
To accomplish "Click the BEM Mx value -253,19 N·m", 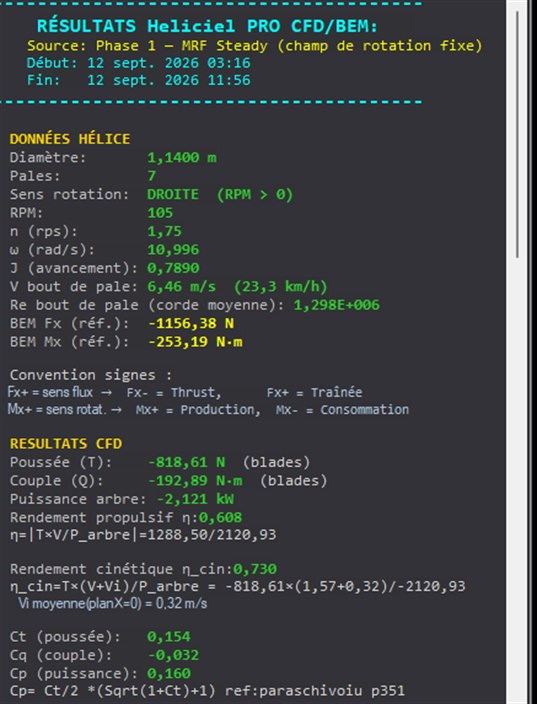I will click(x=195, y=342).
